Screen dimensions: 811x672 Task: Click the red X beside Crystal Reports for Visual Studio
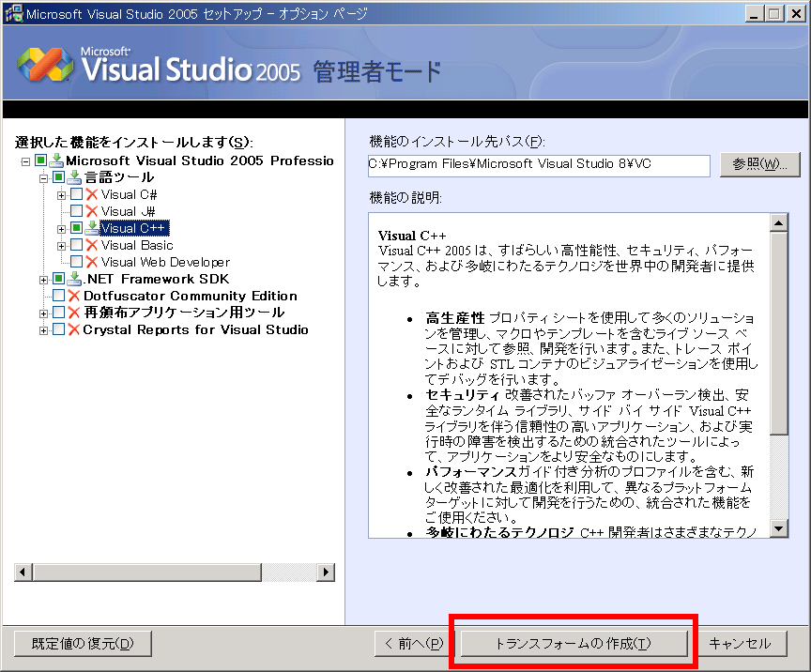(x=75, y=328)
